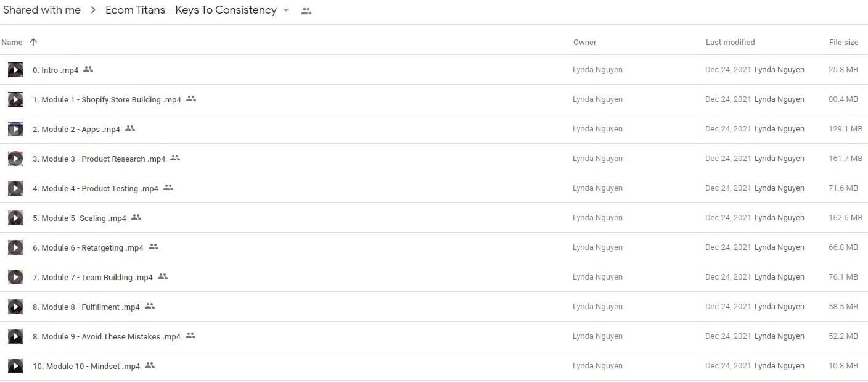This screenshot has height=382, width=868.
Task: Reverse sort direction with the Name arrow
Action: (33, 42)
